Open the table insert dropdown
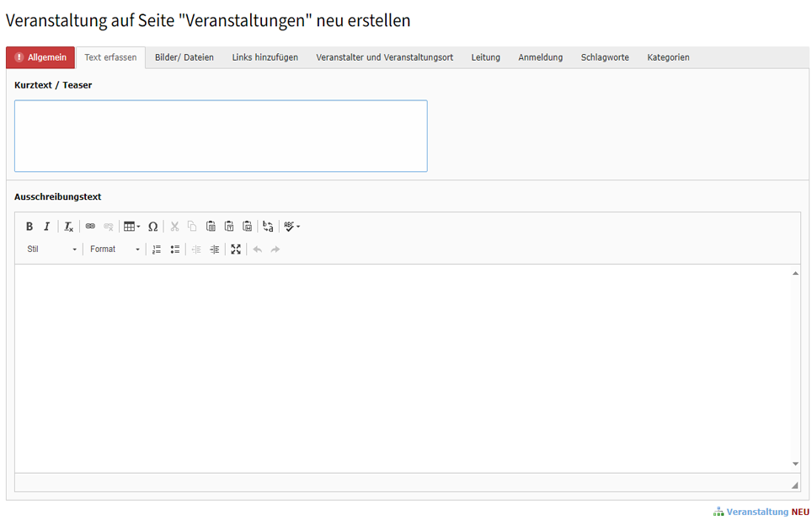The height and width of the screenshot is (526, 812). (132, 227)
